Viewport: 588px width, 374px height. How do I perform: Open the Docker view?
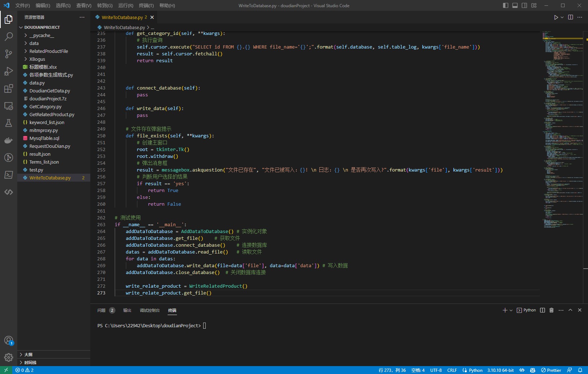click(x=9, y=140)
